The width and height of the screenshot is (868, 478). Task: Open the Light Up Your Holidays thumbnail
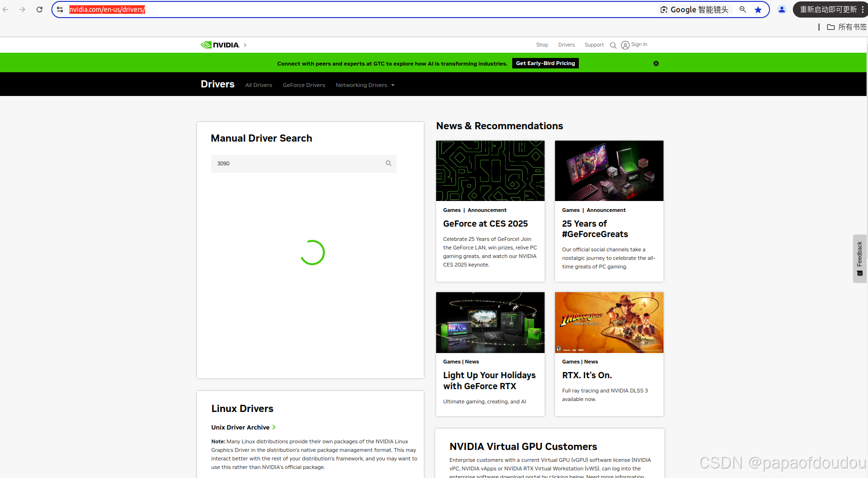coord(490,323)
